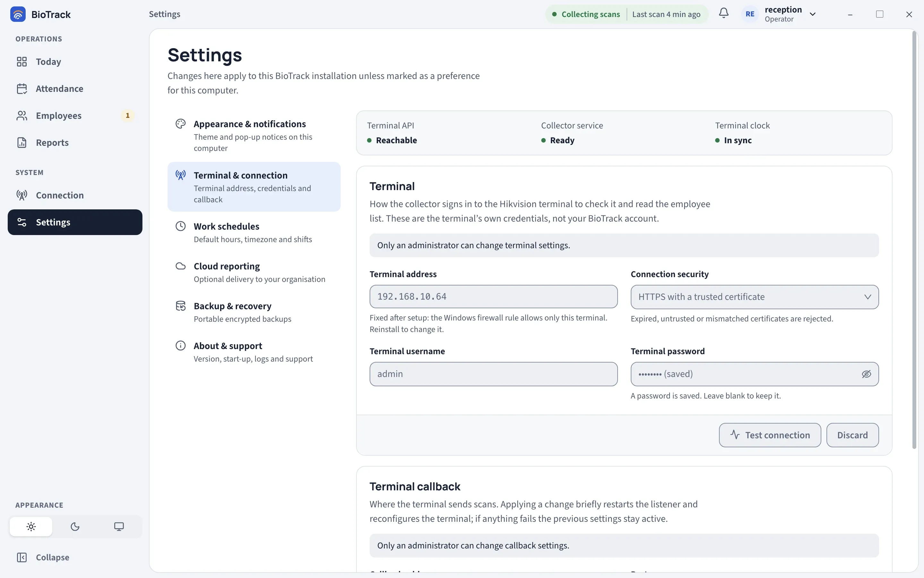Click the BioTrack logo icon
The height and width of the screenshot is (578, 924).
18,14
